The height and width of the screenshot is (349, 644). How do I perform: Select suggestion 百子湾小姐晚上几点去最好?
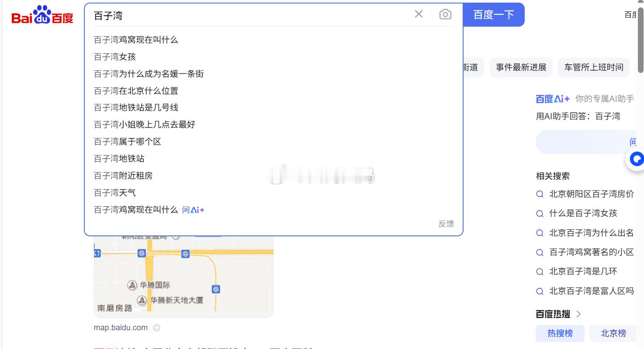pyautogui.click(x=145, y=124)
